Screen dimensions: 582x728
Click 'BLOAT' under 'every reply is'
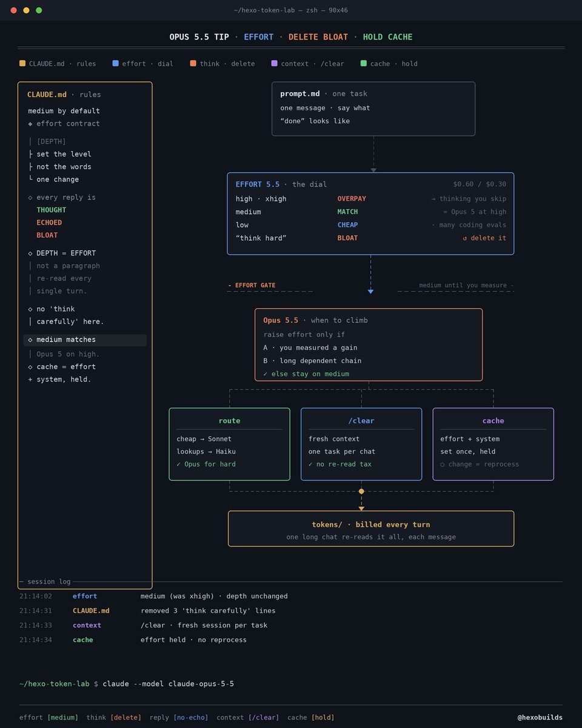click(x=47, y=235)
